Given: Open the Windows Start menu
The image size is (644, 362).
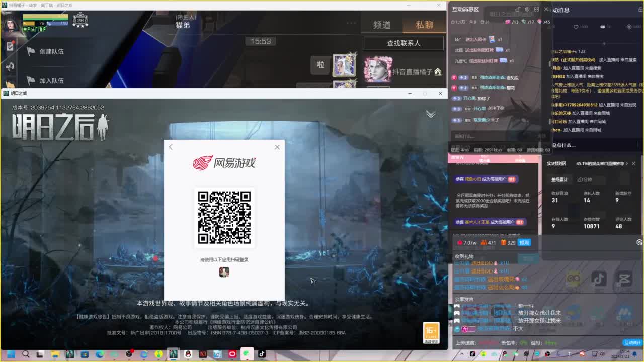Looking at the screenshot, I should coord(11,354).
